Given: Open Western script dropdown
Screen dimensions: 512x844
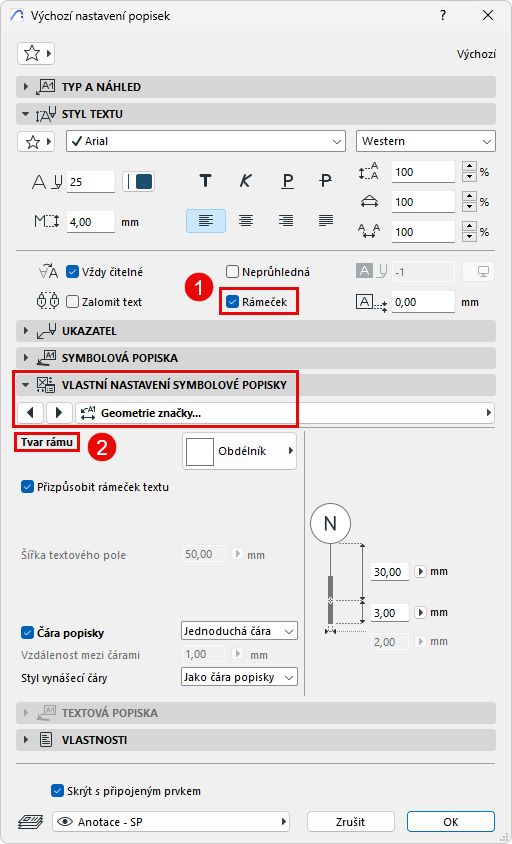Looking at the screenshot, I should (x=425, y=142).
